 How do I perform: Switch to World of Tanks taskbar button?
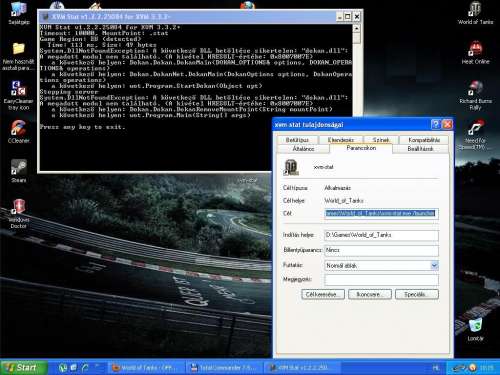146,368
